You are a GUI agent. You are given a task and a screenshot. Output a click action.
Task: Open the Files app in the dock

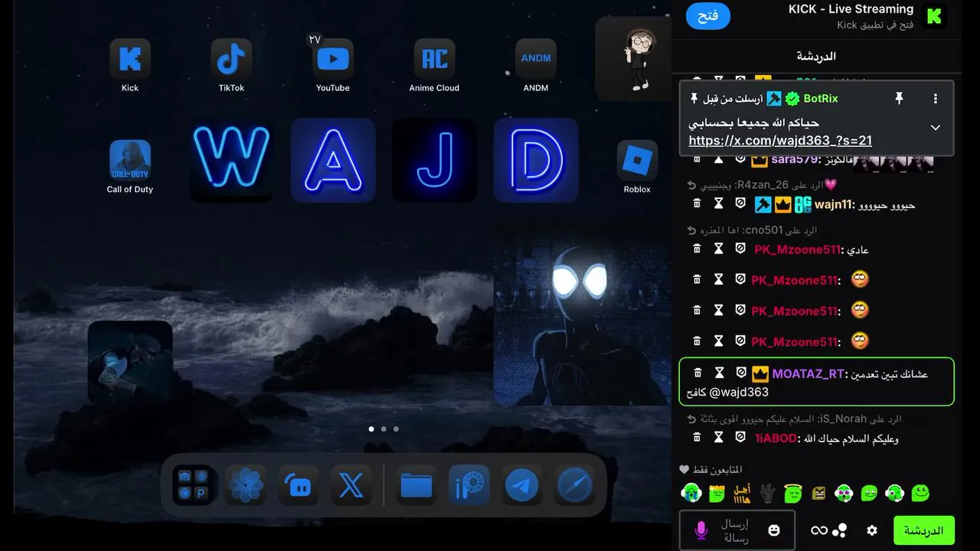tap(416, 485)
